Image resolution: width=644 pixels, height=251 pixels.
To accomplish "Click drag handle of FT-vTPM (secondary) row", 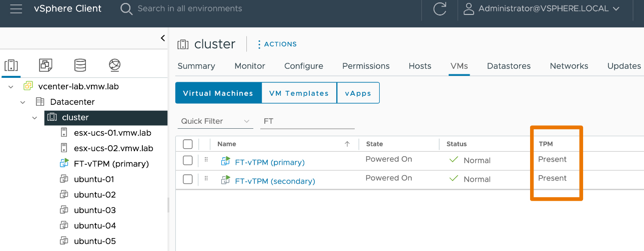I will (x=206, y=179).
